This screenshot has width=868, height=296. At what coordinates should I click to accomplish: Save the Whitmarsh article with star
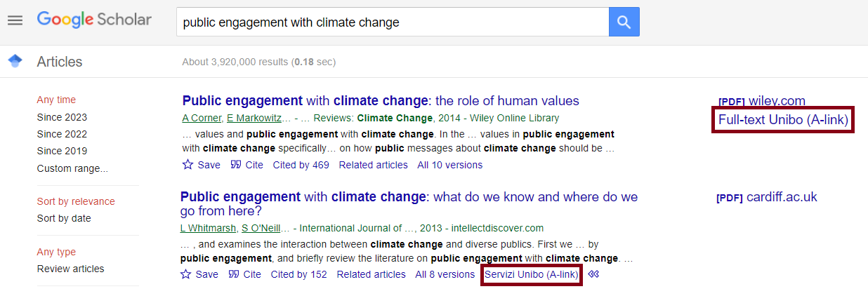click(199, 274)
